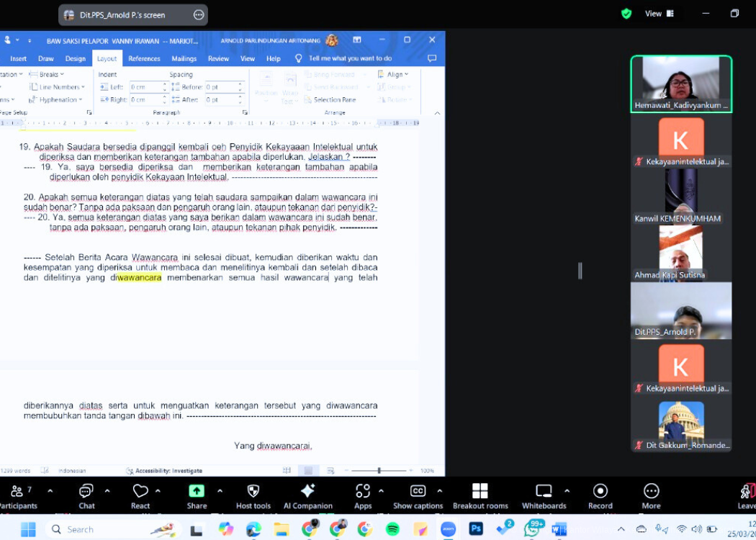Screen dimensions: 756x540
Task: Expand the React options arrow
Action: [x=158, y=491]
